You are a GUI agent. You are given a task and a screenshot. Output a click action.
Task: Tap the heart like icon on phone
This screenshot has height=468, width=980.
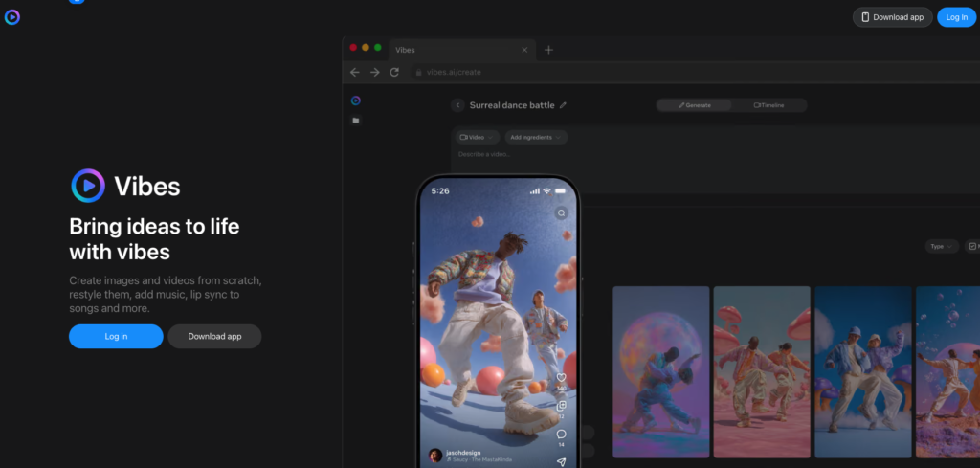coord(561,377)
